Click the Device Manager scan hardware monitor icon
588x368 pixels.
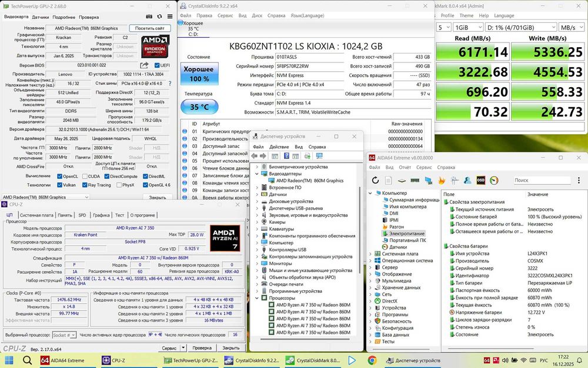(319, 156)
